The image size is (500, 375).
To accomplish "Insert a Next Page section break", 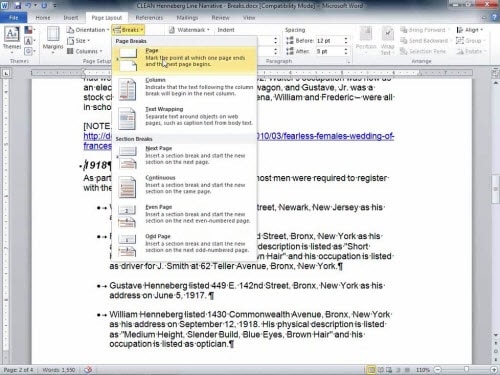I will pyautogui.click(x=184, y=157).
